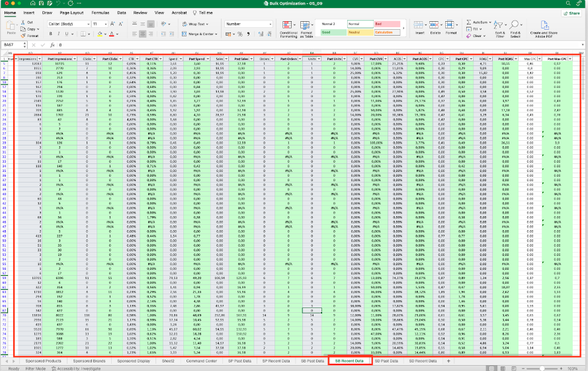Open the more options ellipsis in title bar
The height and width of the screenshot is (371, 588).
(x=79, y=3)
